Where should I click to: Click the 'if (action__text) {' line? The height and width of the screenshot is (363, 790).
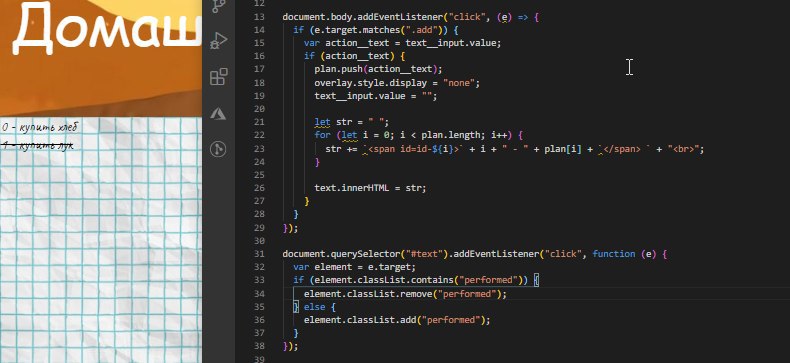(x=355, y=56)
